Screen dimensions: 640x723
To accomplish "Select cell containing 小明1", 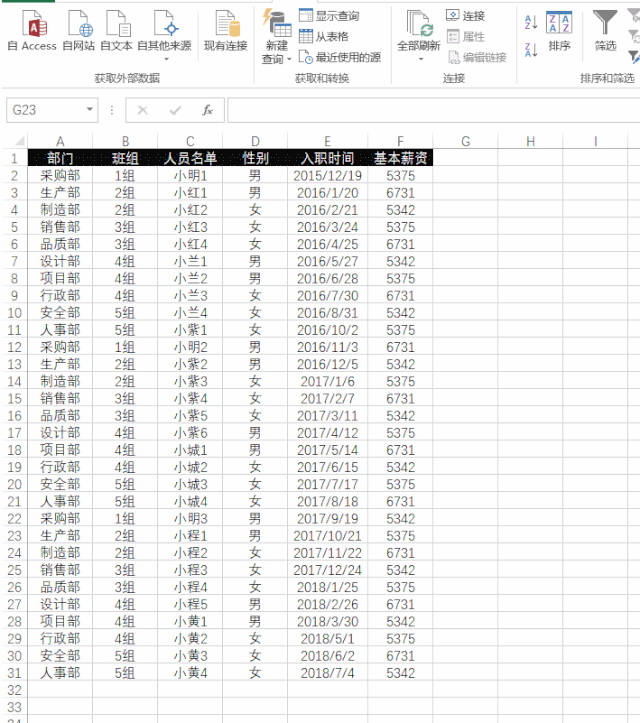I will tap(190, 176).
